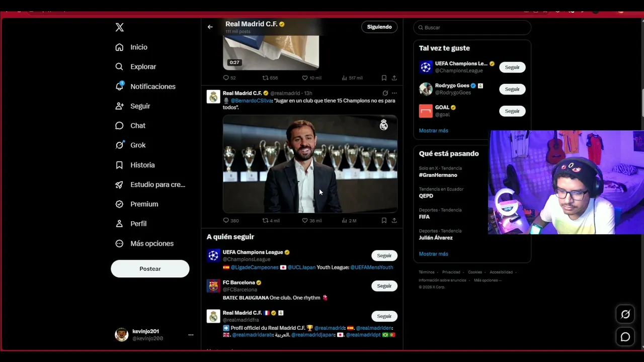Reply to the Bernardo Silva post
This screenshot has height=362, width=644.
click(x=226, y=220)
